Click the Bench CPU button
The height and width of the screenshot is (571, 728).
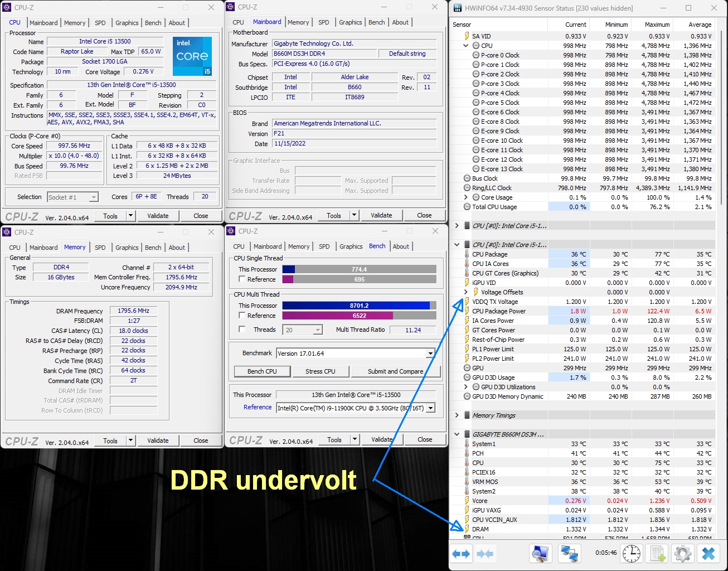[x=262, y=371]
